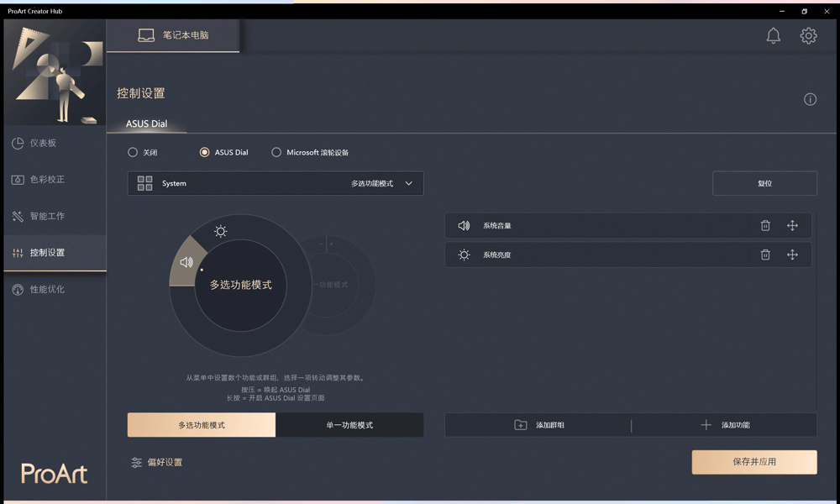Select the 系统音量 list row text
This screenshot has height=504, width=840.
496,225
